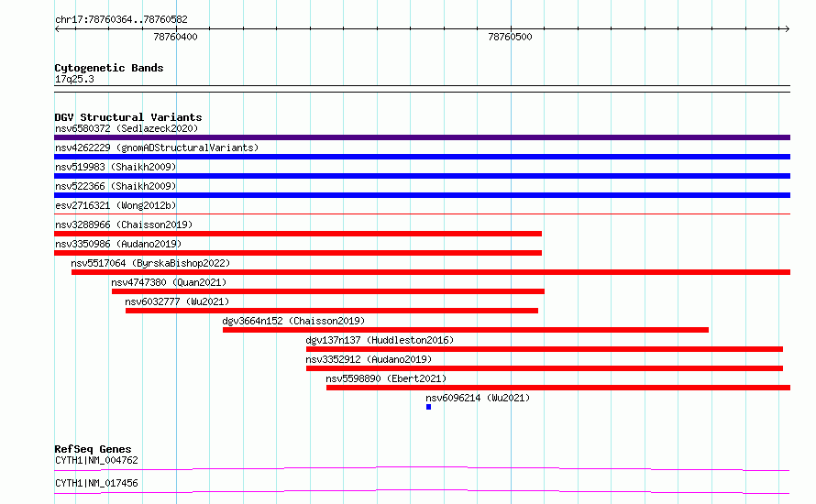Select the magenta CYTH1|NM_017456 gene line
Viewport: 816px width, 504px height.
[x=422, y=491]
